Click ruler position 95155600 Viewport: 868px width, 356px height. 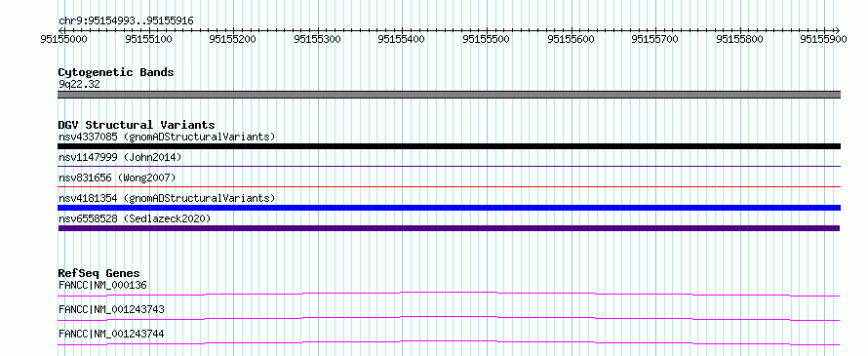coord(571,39)
